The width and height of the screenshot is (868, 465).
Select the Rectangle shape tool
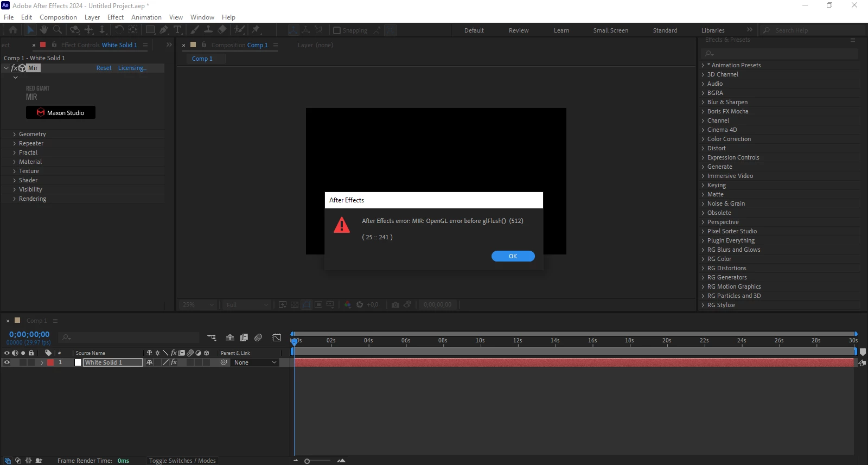point(150,30)
